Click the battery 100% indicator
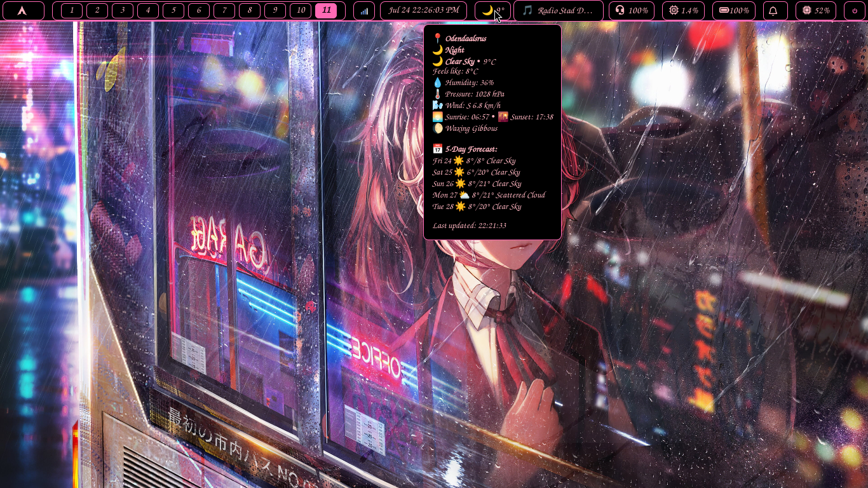The width and height of the screenshot is (868, 488). (734, 11)
